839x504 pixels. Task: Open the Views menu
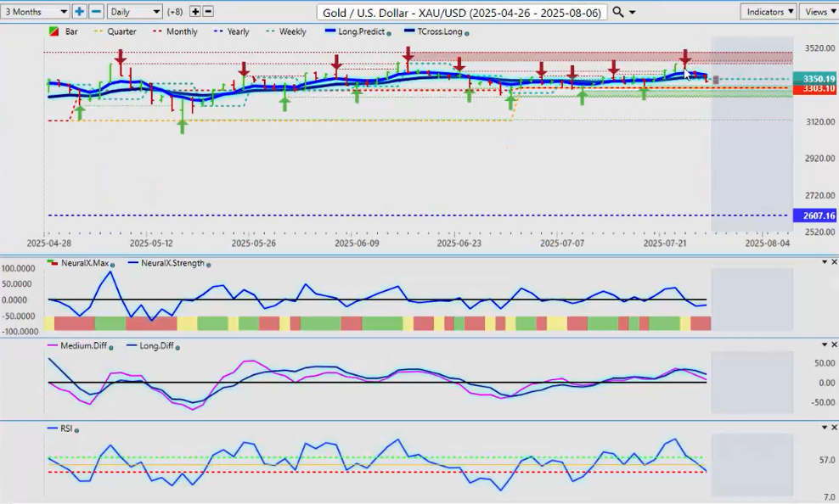[x=819, y=12]
